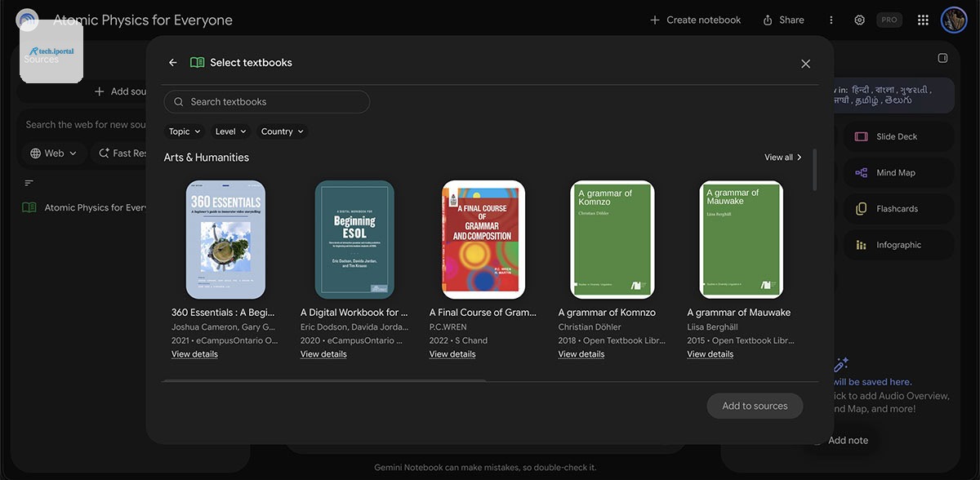Click the notebook logo in the top-left corner
This screenshot has width=980, height=480.
[x=27, y=20]
